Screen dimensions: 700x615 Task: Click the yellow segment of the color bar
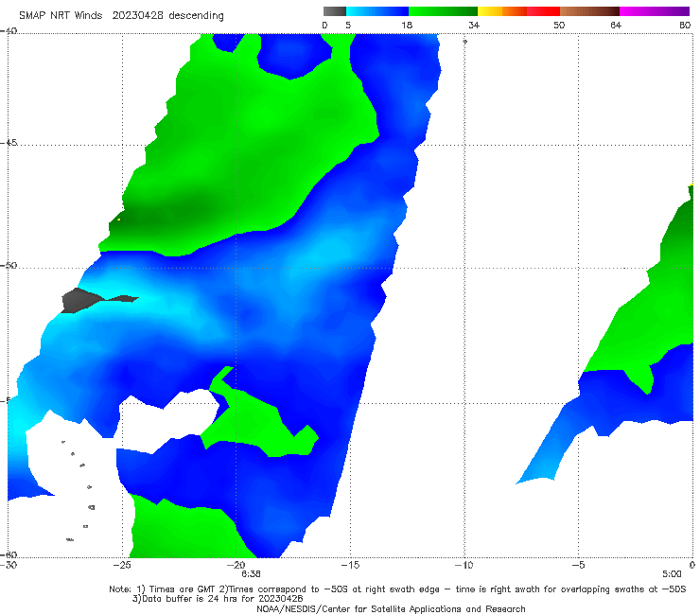(490, 11)
